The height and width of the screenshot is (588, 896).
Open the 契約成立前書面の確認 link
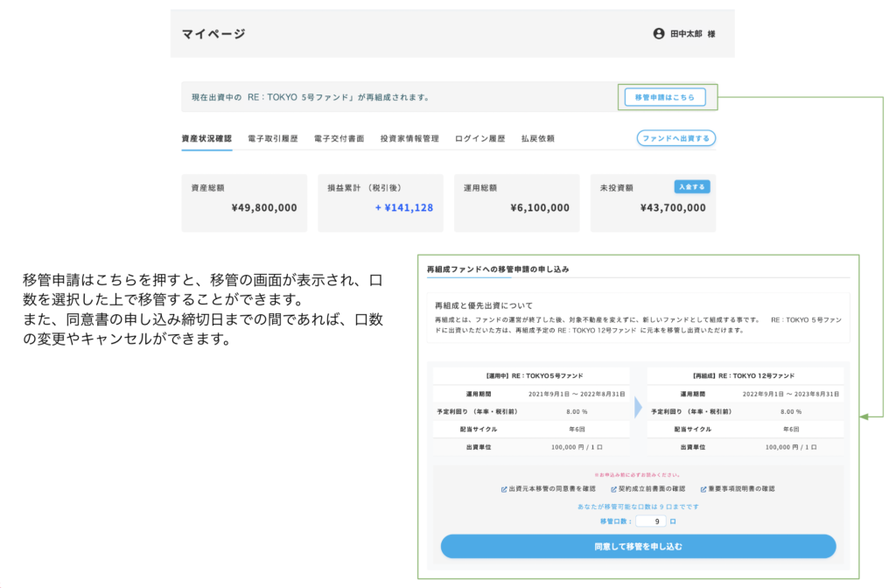coord(653,489)
